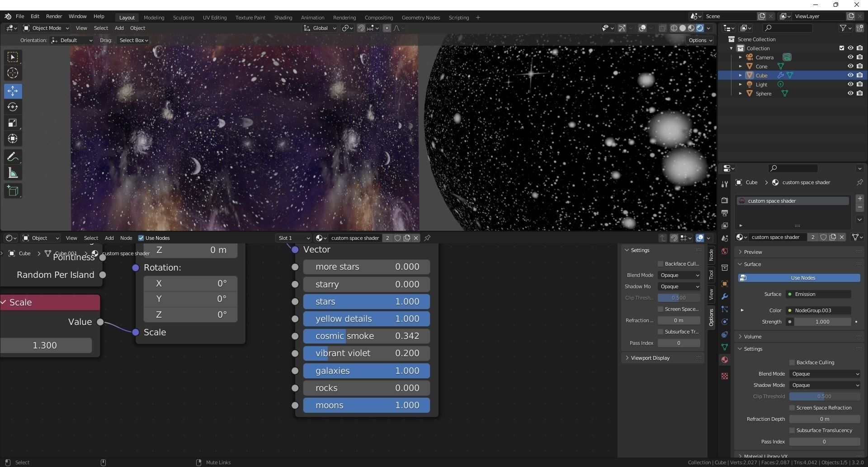Open the Slot 1 dropdown
Screen dimensions: 868x467
(293, 238)
